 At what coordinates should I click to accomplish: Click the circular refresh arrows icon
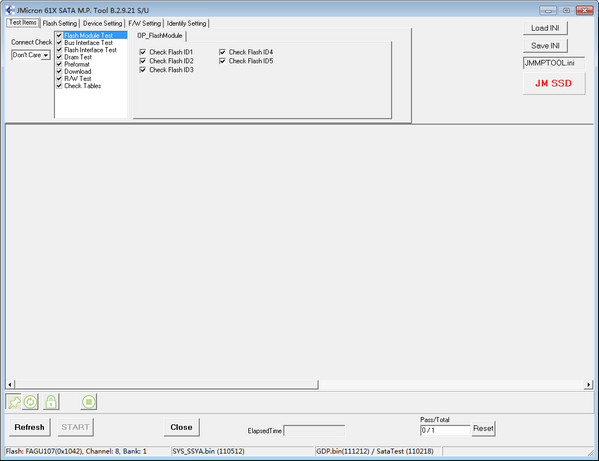(x=30, y=402)
